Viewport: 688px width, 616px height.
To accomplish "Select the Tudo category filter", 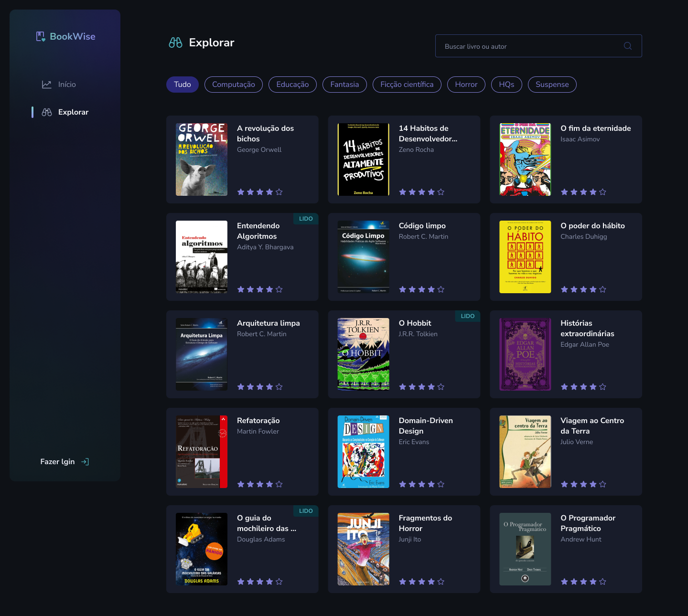I will 183,85.
